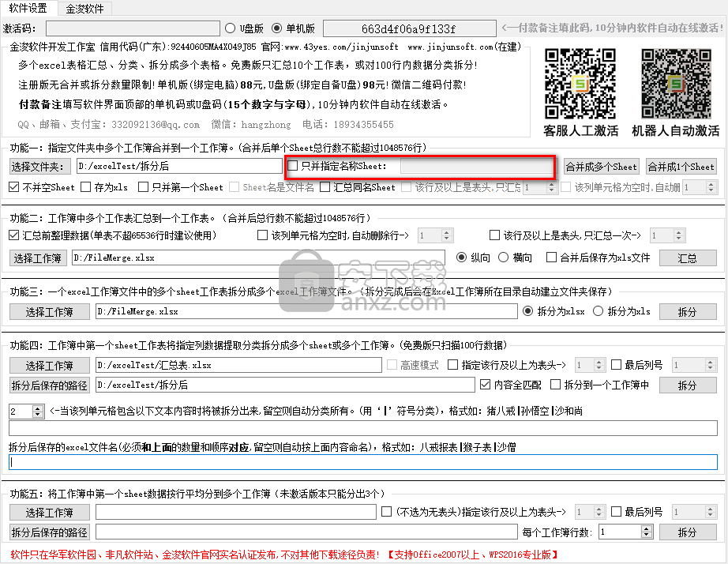Click the column number stepper showing 2

tap(27, 412)
